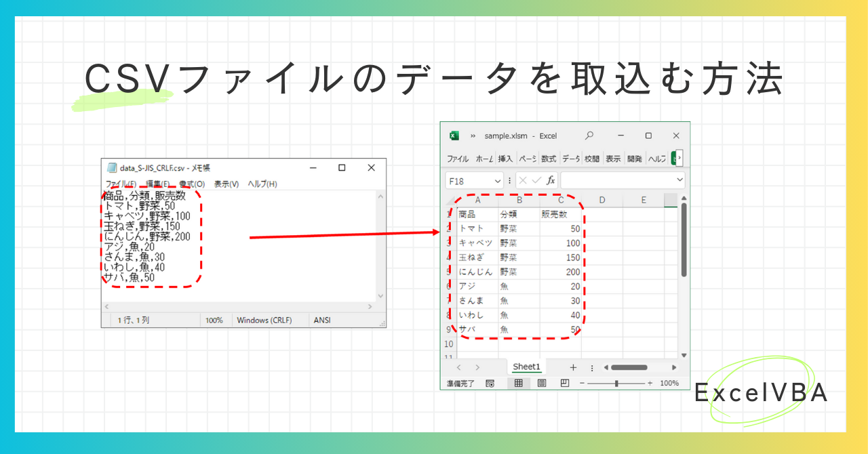
Task: Select the Page Break Preview icon
Action: 566,384
